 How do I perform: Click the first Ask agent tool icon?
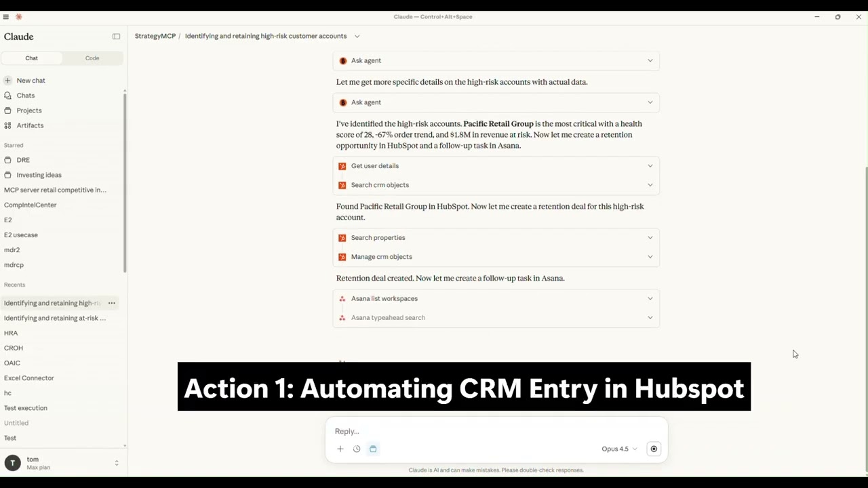(342, 60)
